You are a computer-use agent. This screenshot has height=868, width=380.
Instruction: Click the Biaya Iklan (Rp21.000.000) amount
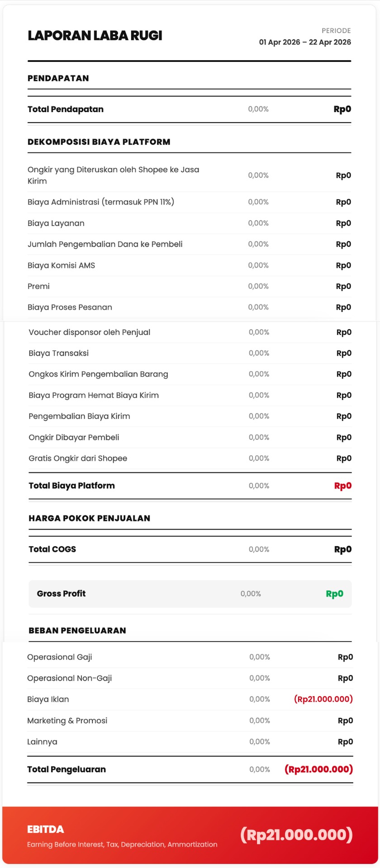tap(323, 699)
